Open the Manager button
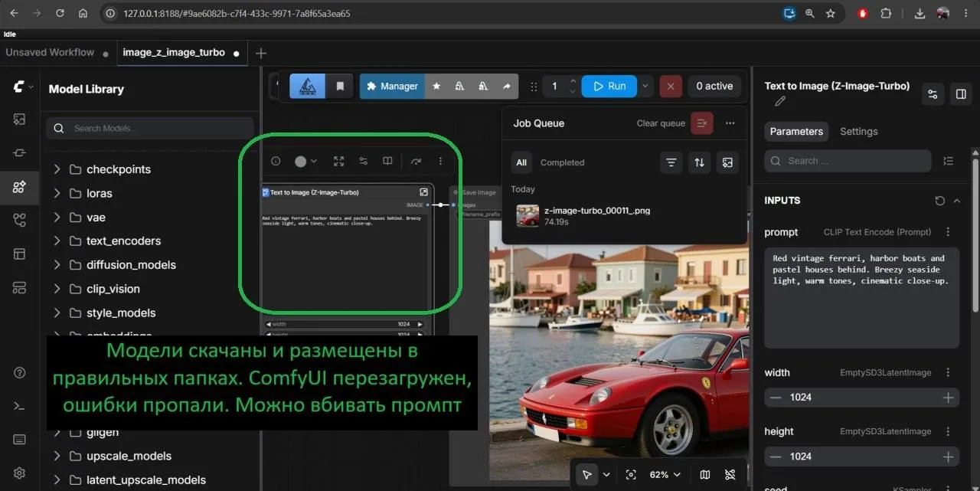 tap(391, 86)
